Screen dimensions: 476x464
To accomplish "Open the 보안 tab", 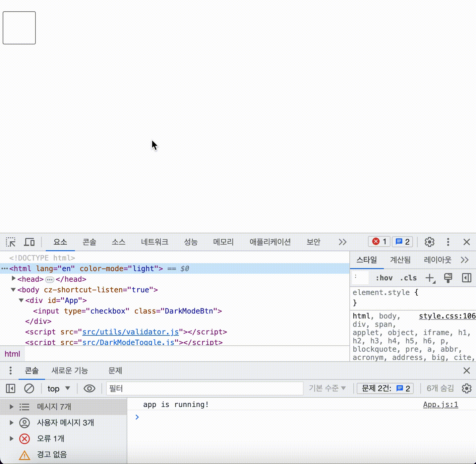I will (x=313, y=242).
